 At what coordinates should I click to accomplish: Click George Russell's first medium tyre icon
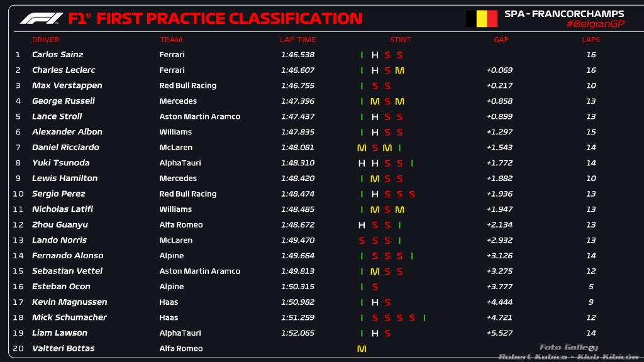click(x=375, y=102)
